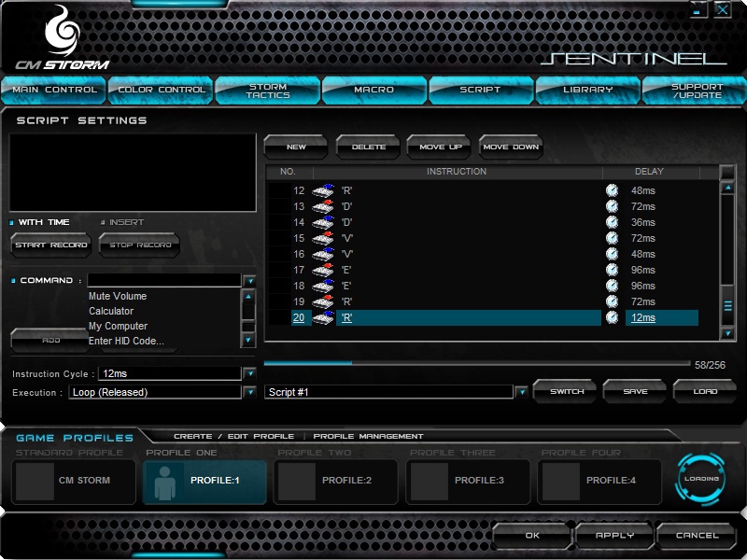The image size is (747, 560).
Task: Click the script usage bar showing 58/256
Action: point(477,363)
